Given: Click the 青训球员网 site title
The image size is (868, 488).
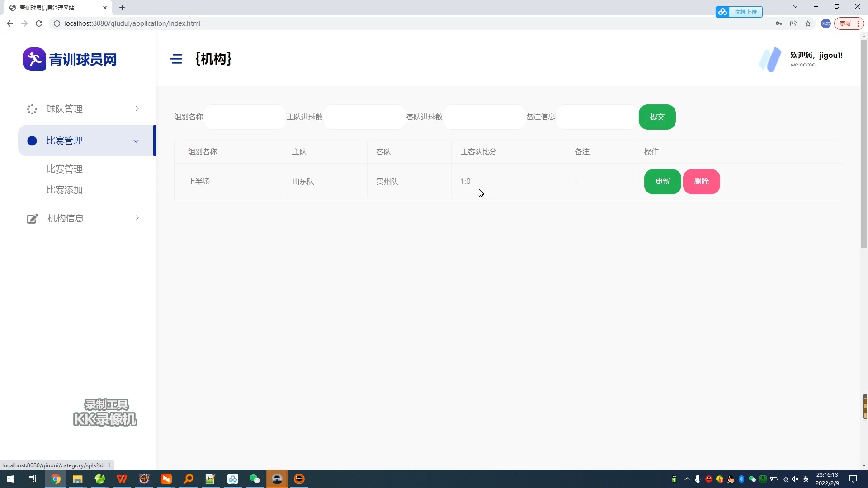Looking at the screenshot, I should click(83, 60).
